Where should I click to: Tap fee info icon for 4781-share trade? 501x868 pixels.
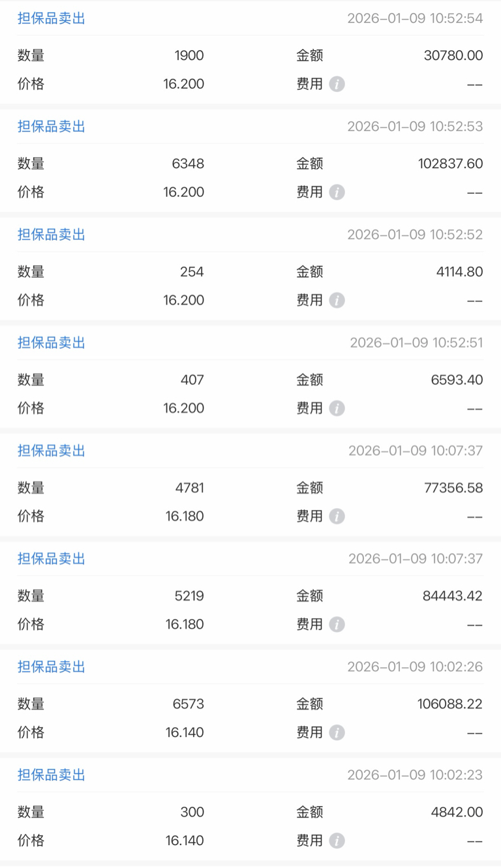point(337,516)
